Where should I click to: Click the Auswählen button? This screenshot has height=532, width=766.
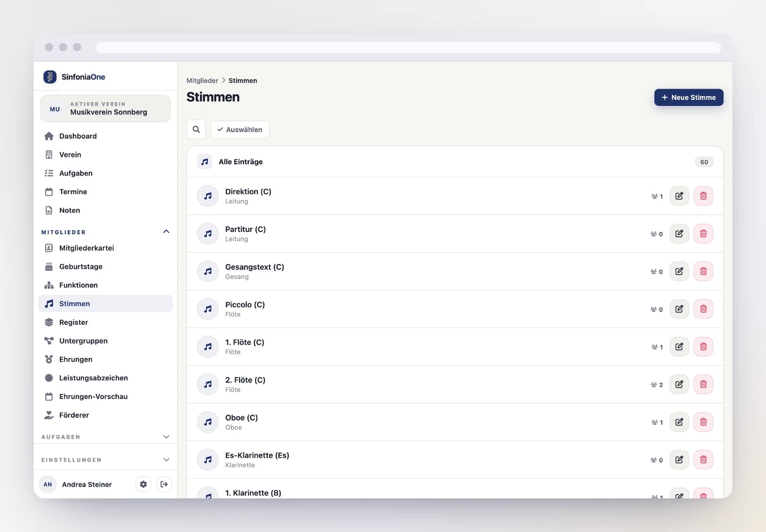click(x=240, y=129)
